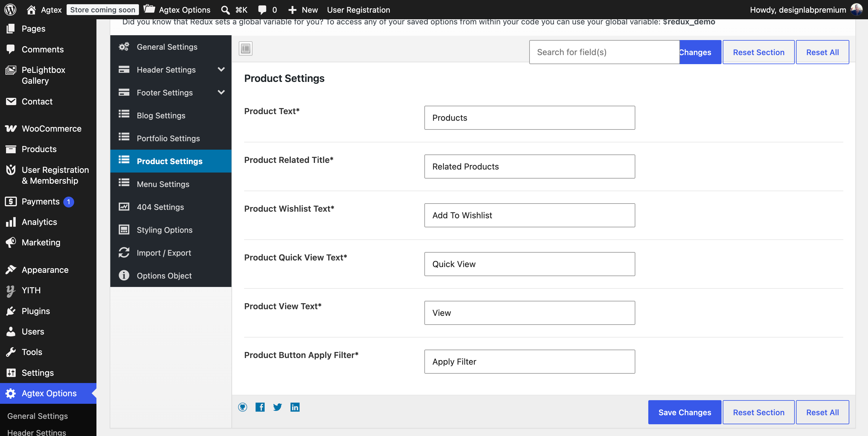This screenshot has height=436, width=868.
Task: Click the Product Related Title input field
Action: tap(530, 167)
